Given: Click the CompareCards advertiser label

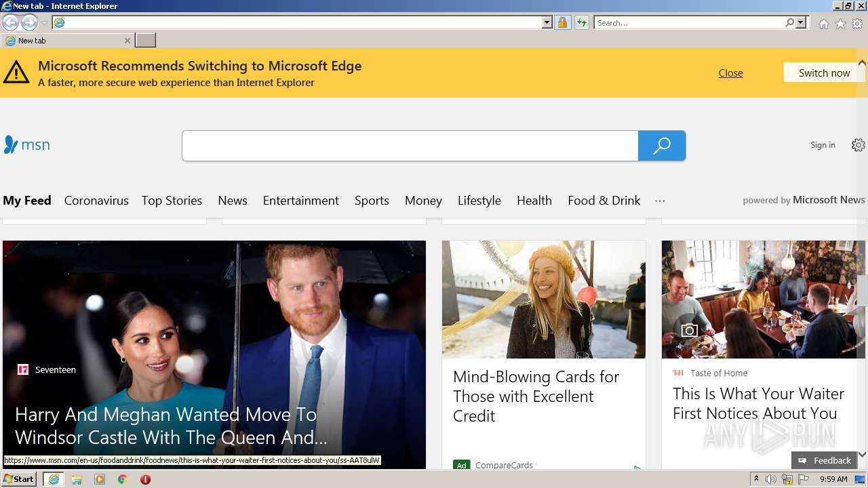Looking at the screenshot, I should coord(504,465).
